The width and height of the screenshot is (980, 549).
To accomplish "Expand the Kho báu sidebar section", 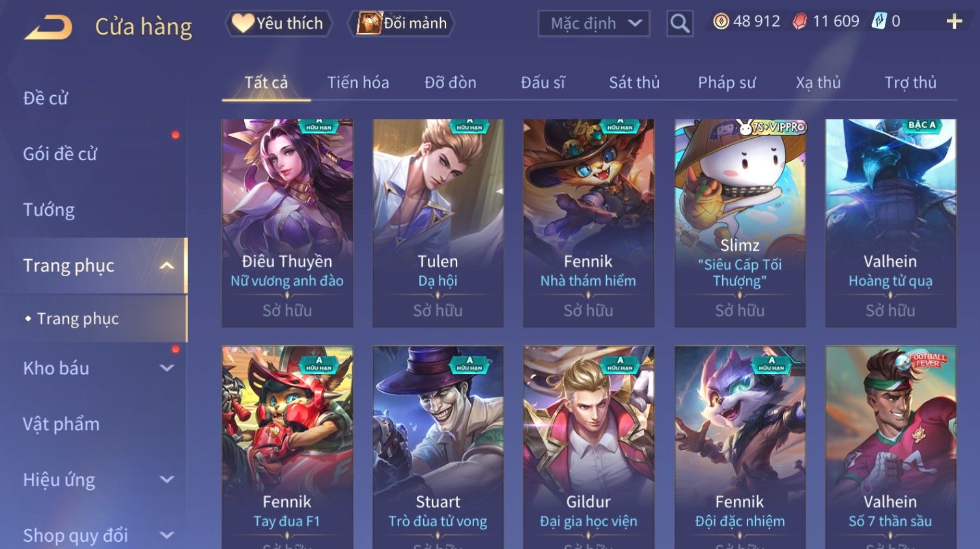I will (x=167, y=368).
